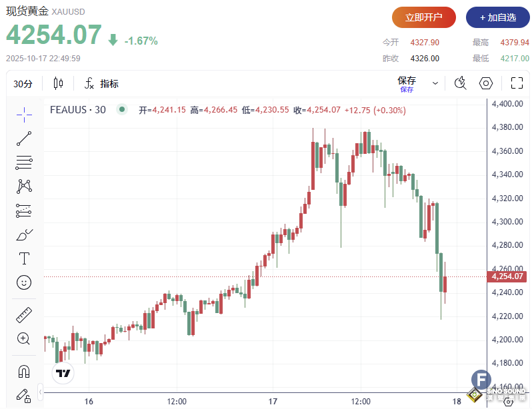This screenshot has height=409, width=532.
Task: Click the zoom in magnifier tool
Action: click(x=24, y=338)
